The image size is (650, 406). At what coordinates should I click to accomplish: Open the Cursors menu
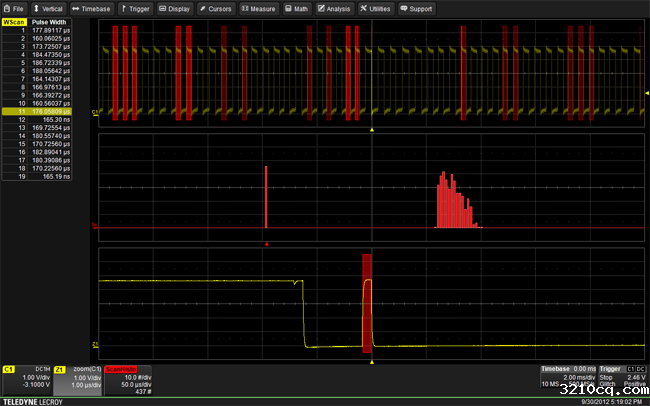[x=216, y=9]
